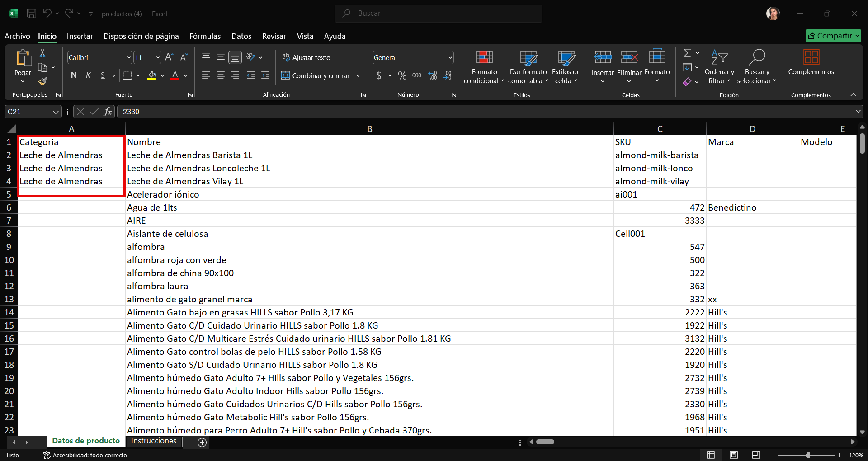Toggle Subrayado underline formatting

[x=103, y=75]
